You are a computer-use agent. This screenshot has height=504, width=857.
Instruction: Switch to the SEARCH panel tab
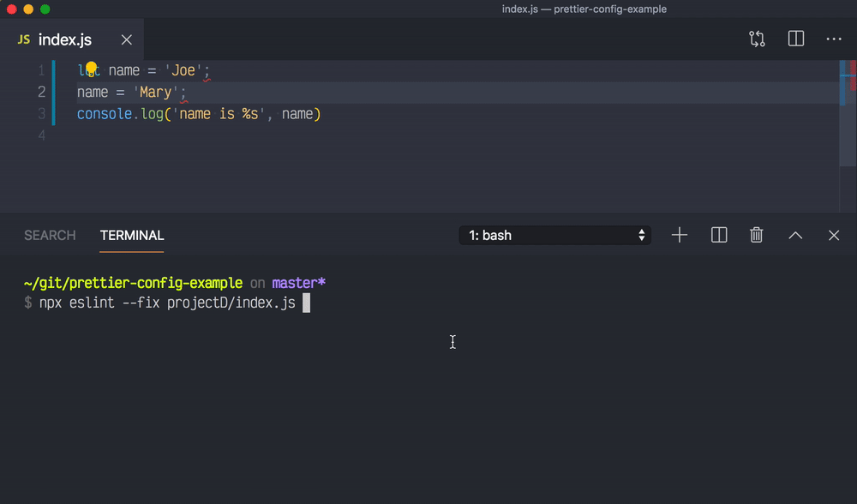pyautogui.click(x=49, y=235)
